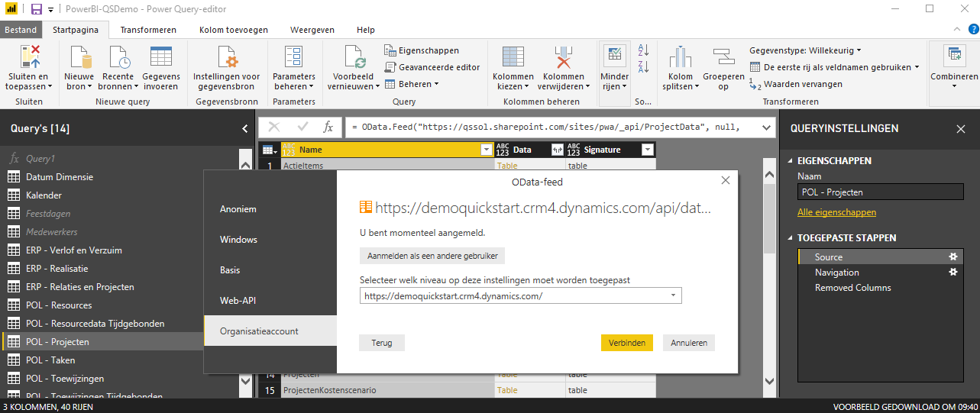Select Basis authentication option
The image size is (980, 413).
pos(270,269)
